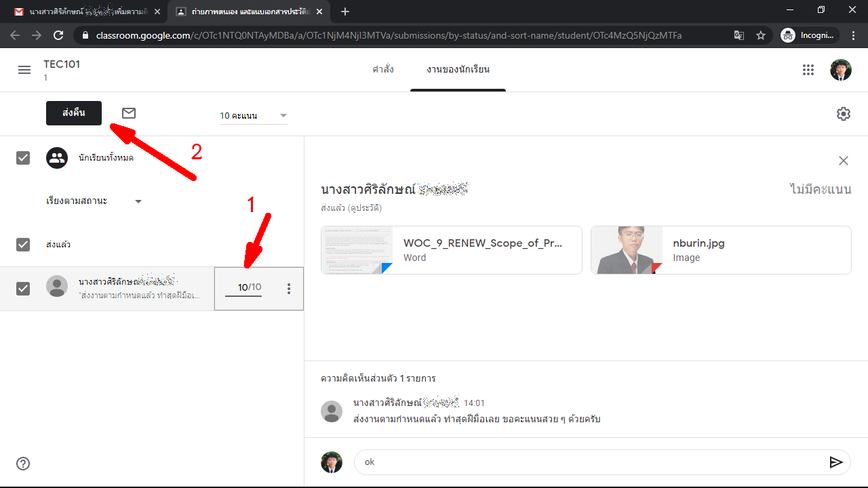Select the งานของนักเรียน tab

pyautogui.click(x=458, y=70)
